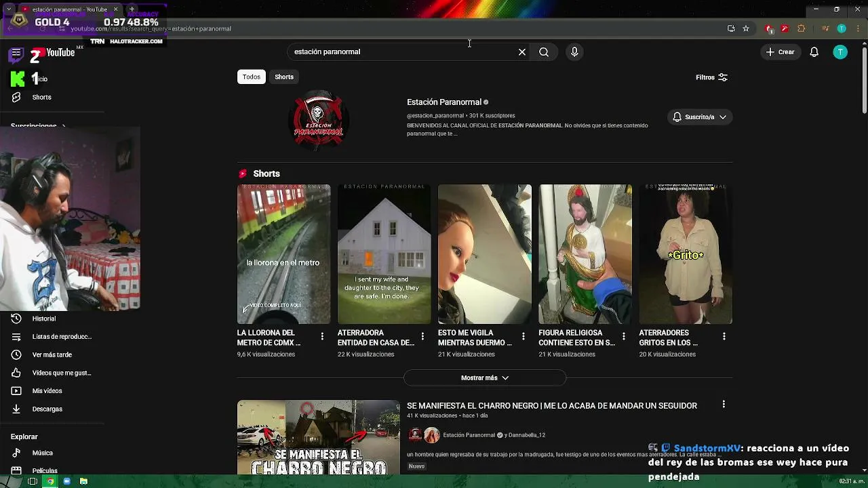Open Task View in the taskbar
868x488 pixels.
[32, 481]
